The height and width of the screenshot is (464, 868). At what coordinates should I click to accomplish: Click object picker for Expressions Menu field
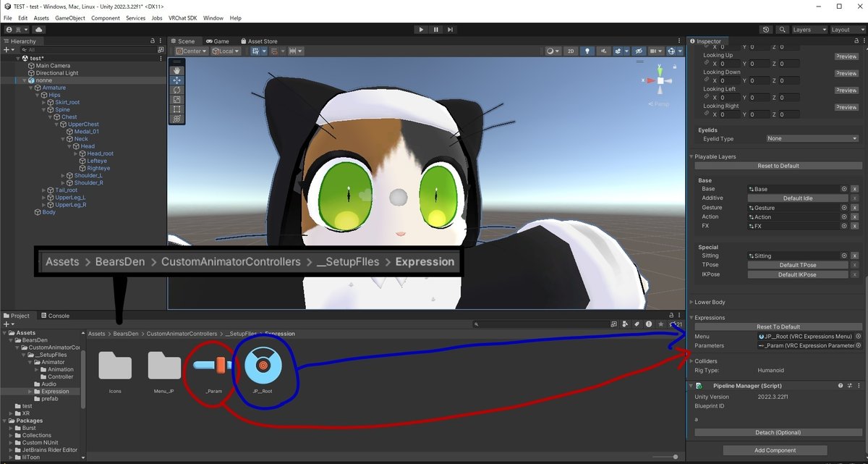point(858,336)
